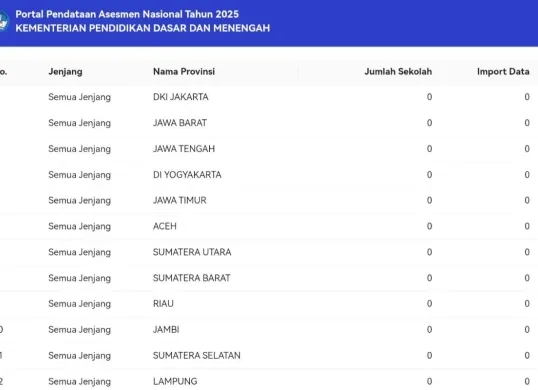Click Import Data value for SUMATERA SELATAN

tap(527, 355)
